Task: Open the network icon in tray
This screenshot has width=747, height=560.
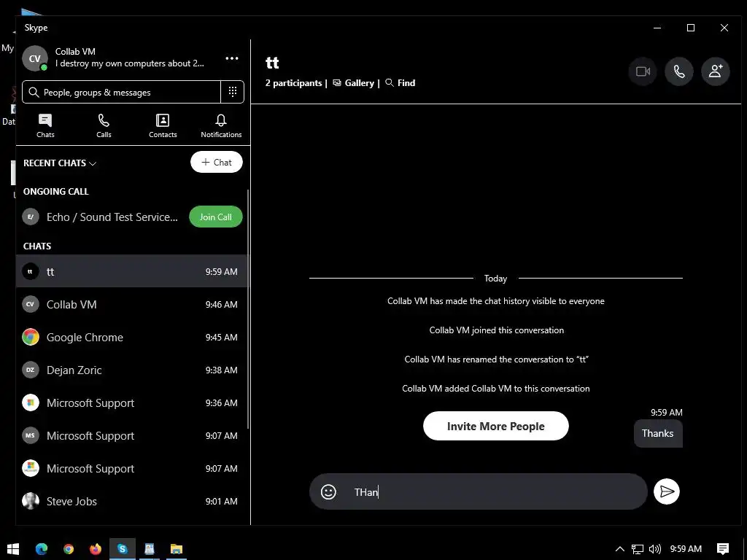Action: (x=638, y=549)
